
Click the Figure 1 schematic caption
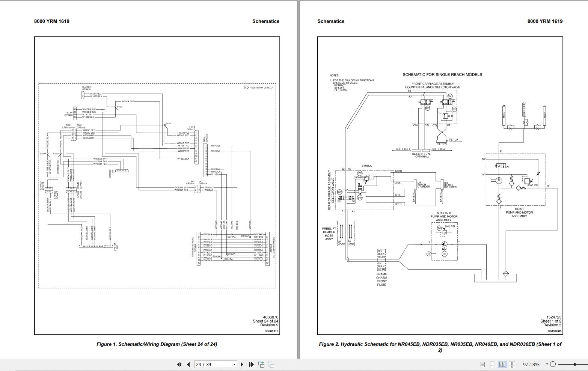coord(157,344)
